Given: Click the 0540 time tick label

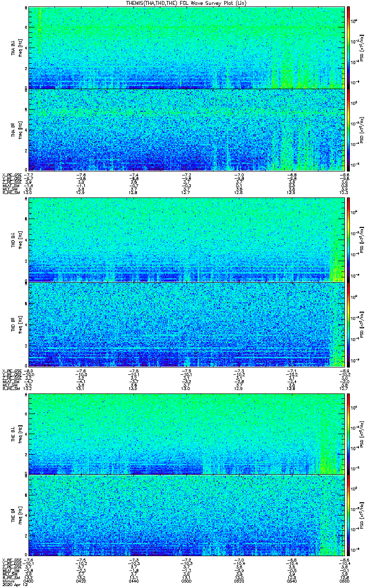Looking at the screenshot, I should pyautogui.click(x=291, y=581).
